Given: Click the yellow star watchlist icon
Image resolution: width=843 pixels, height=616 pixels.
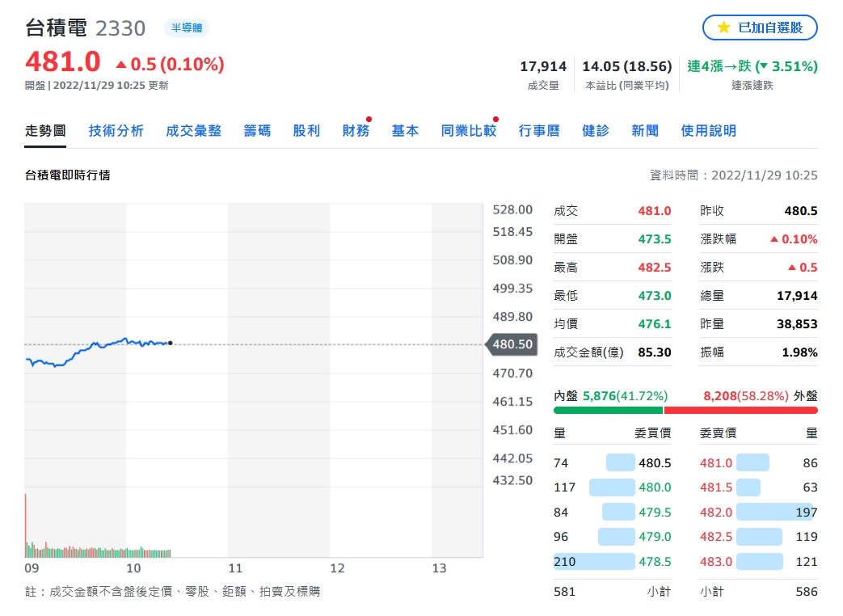Looking at the screenshot, I should point(723,27).
